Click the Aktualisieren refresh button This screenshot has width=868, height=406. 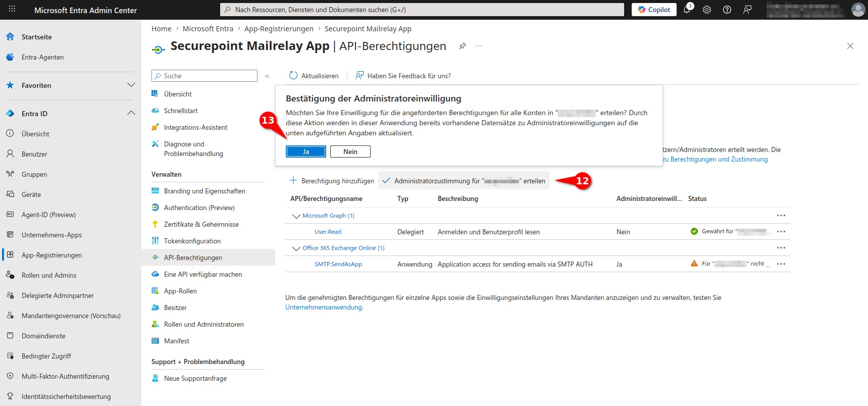314,76
